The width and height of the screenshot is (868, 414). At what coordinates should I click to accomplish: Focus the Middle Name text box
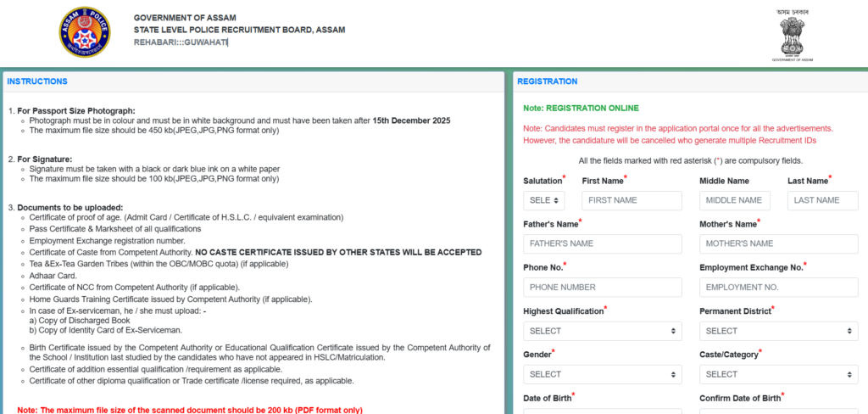(734, 201)
